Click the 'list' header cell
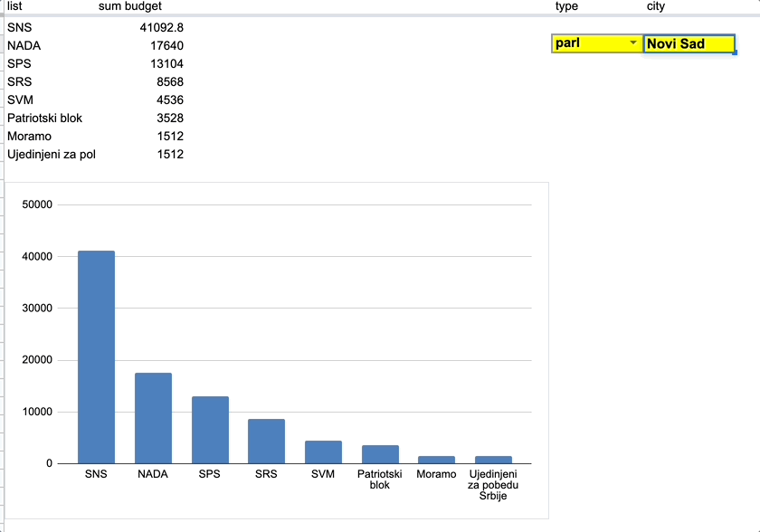760x532 pixels. click(15, 6)
